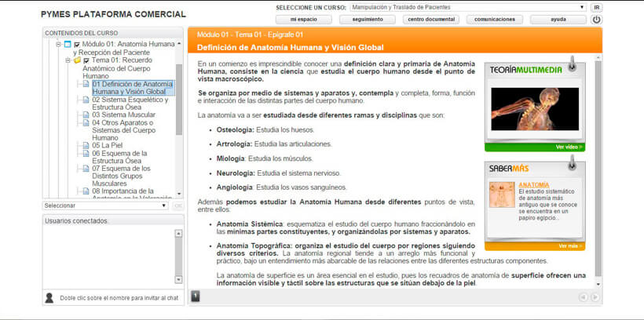
Task: Select 05 La Piel
Action: [107, 145]
